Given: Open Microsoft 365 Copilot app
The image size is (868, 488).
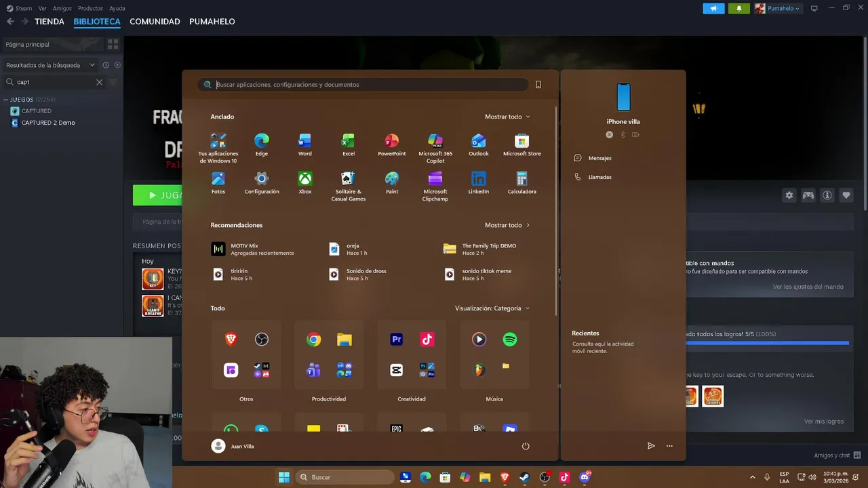Looking at the screenshot, I should point(435,148).
